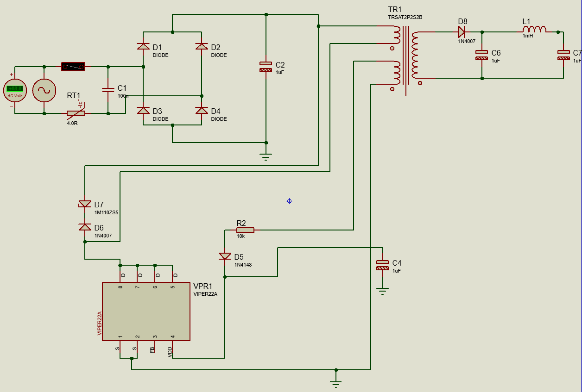Click the C4 capacitor symbol
Viewport: 582px width, 392px height.
(x=382, y=265)
